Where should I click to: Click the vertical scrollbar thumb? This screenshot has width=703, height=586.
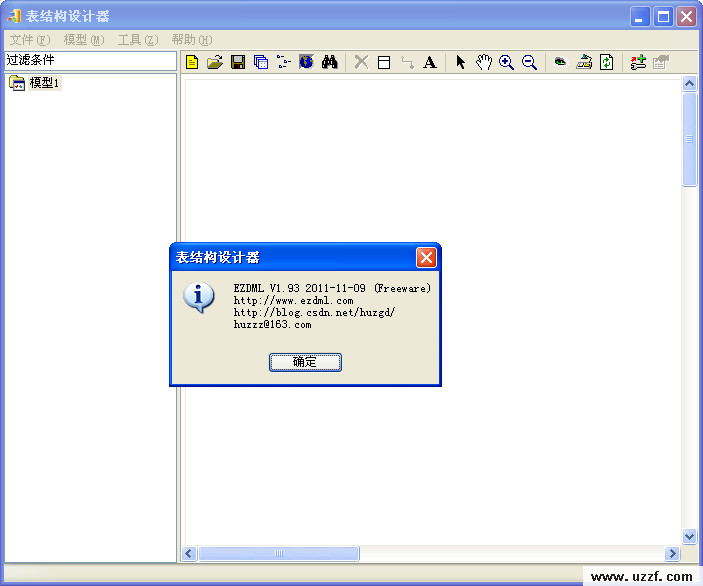coord(689,139)
